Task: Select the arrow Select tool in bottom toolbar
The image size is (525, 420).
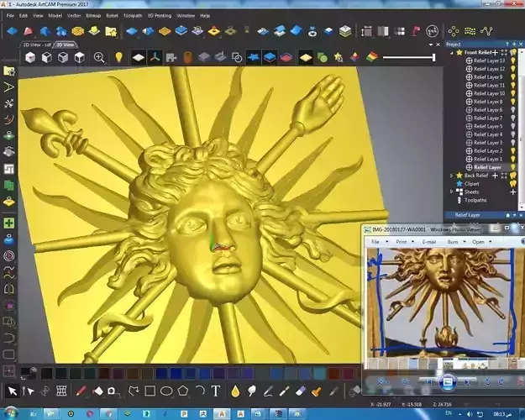Action: [x=13, y=391]
